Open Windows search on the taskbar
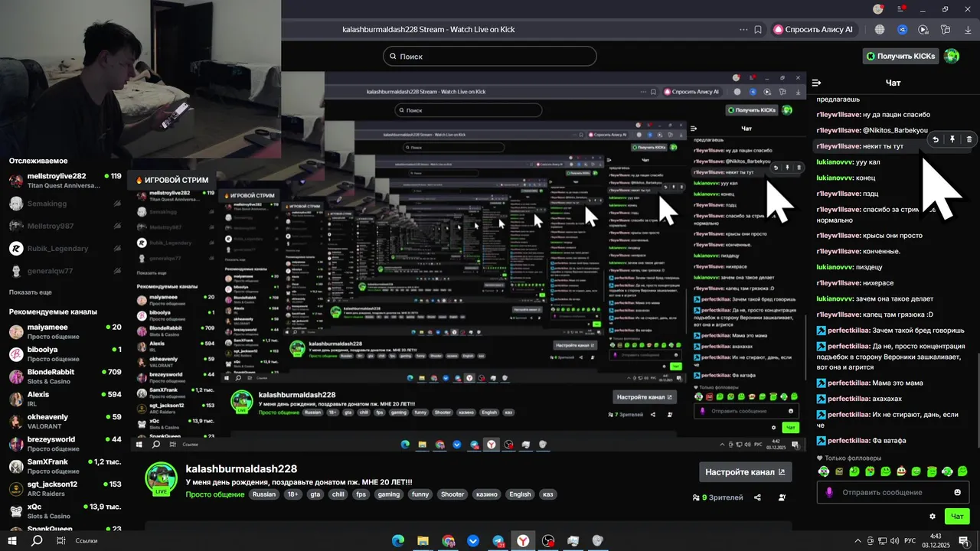The image size is (980, 551). click(x=36, y=541)
